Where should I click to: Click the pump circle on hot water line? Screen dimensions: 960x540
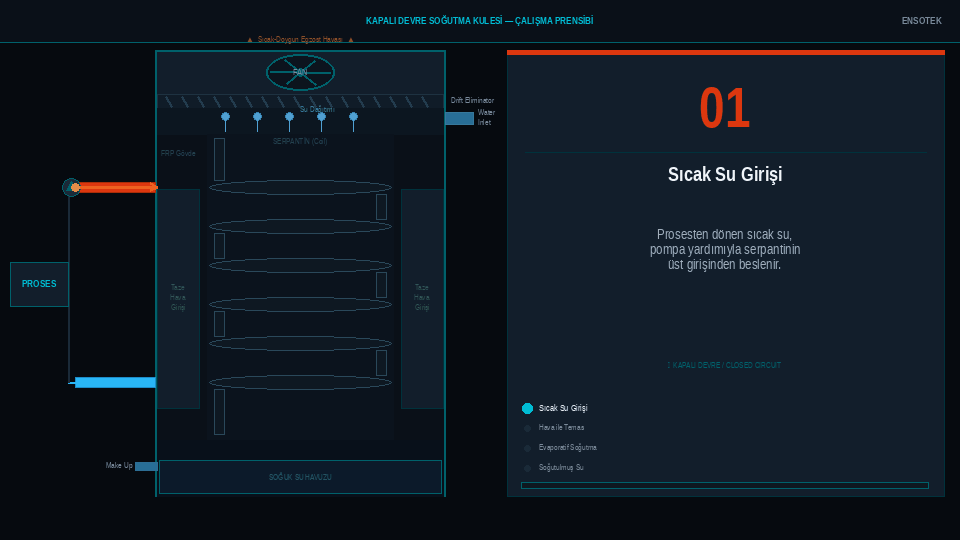pyautogui.click(x=71, y=187)
